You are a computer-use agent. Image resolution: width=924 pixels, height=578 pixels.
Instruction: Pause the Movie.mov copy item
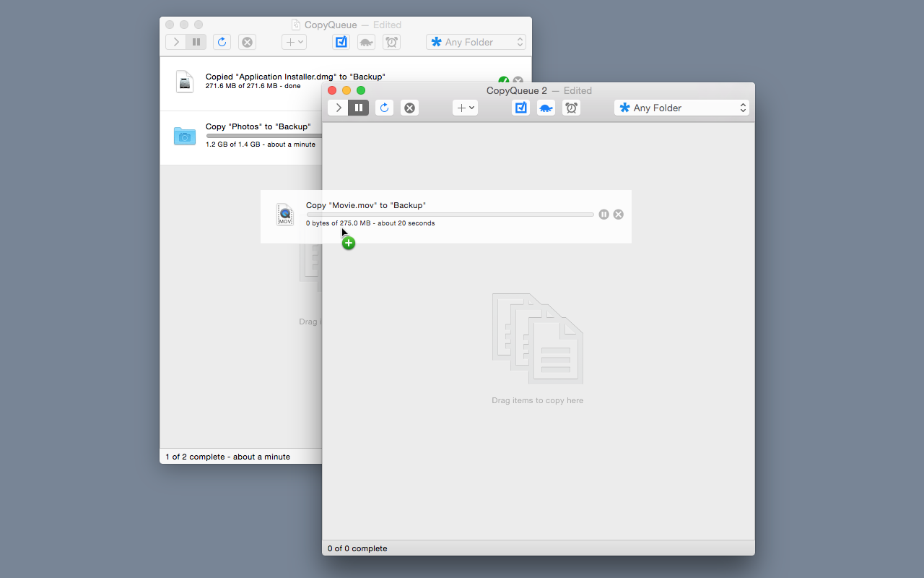pyautogui.click(x=604, y=215)
